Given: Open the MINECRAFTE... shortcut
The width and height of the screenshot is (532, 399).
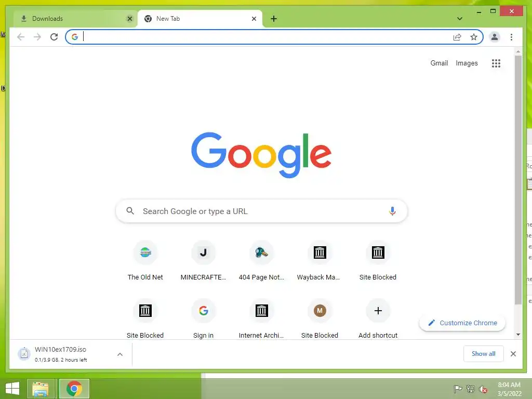Looking at the screenshot, I should click(x=203, y=261).
